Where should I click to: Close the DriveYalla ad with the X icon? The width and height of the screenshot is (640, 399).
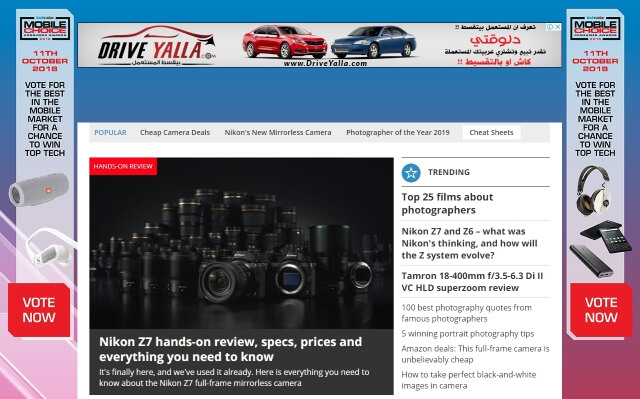(558, 27)
